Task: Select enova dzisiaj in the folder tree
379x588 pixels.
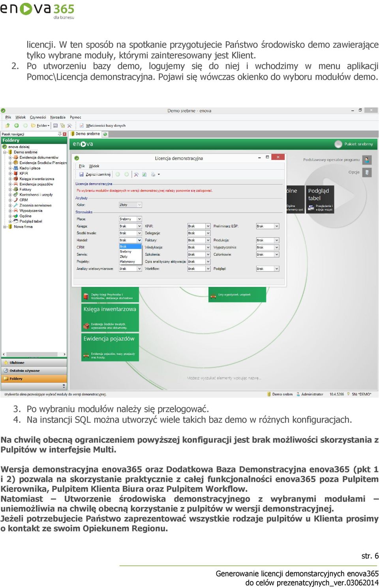Action: (19, 147)
